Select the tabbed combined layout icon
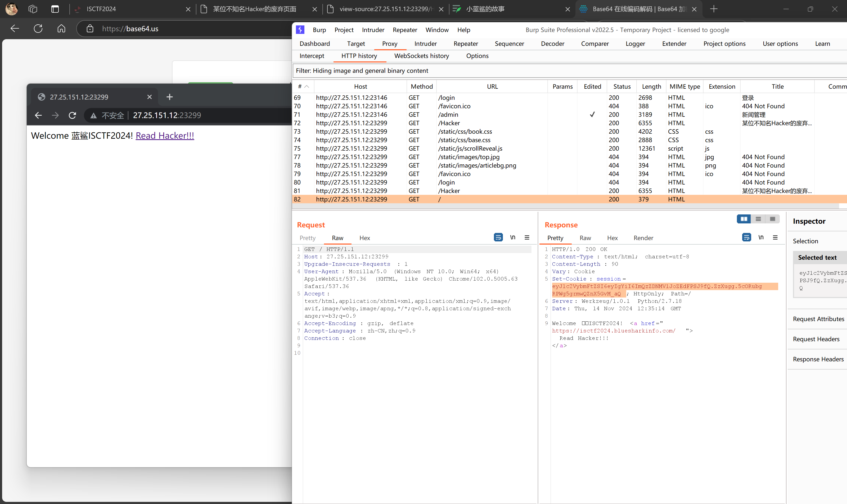847x504 pixels. click(772, 219)
